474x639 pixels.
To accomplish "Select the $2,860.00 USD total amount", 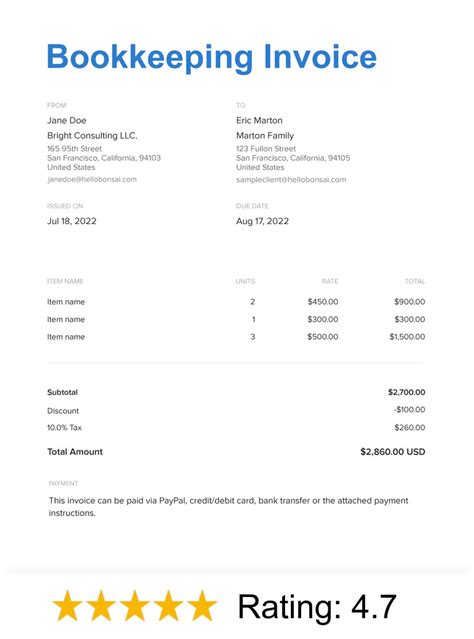I will [x=392, y=452].
